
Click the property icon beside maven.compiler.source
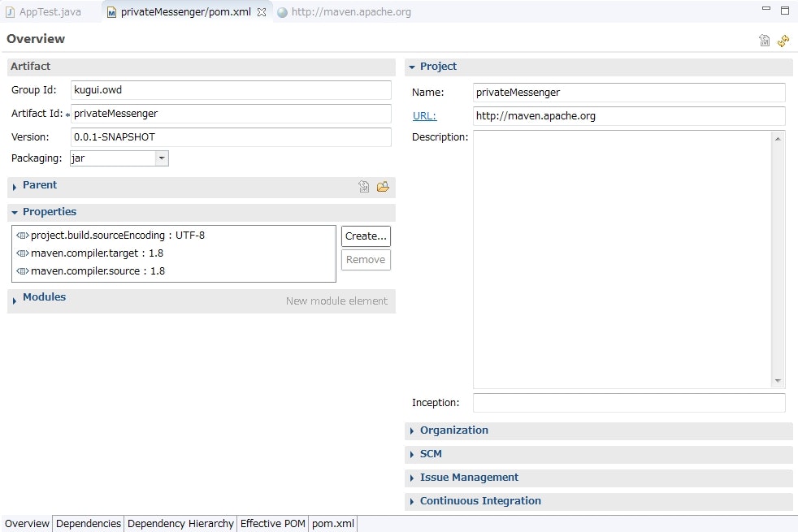[23, 271]
